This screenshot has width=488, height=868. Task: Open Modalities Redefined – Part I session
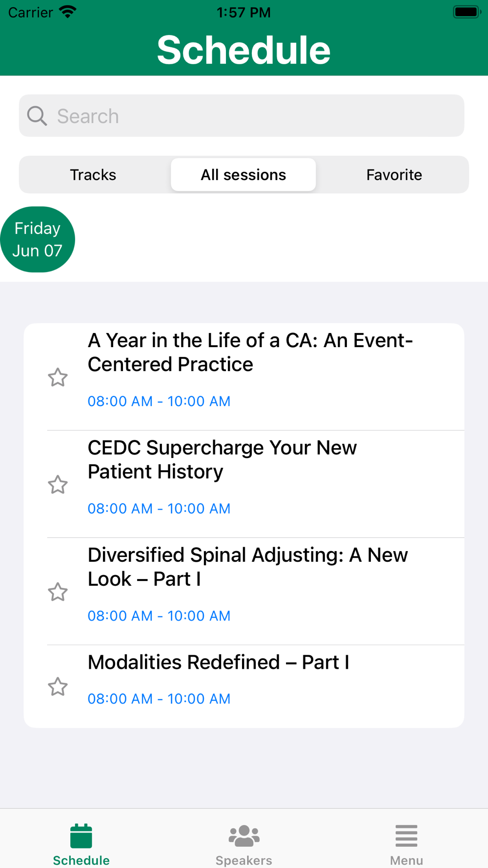tap(219, 662)
